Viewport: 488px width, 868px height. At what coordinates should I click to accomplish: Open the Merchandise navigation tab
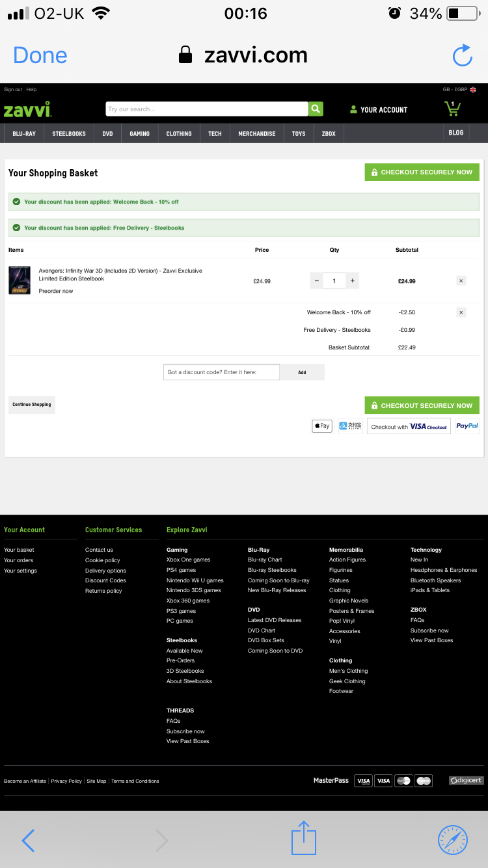point(256,133)
